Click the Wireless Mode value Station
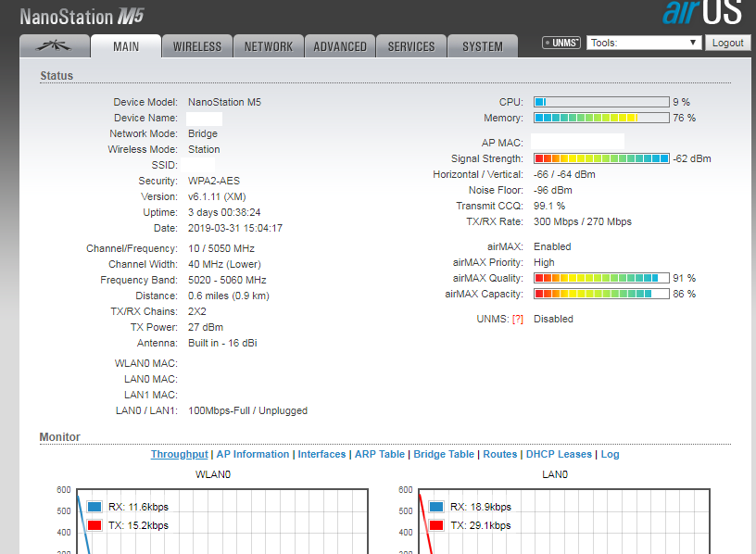This screenshot has width=756, height=554. 204,149
